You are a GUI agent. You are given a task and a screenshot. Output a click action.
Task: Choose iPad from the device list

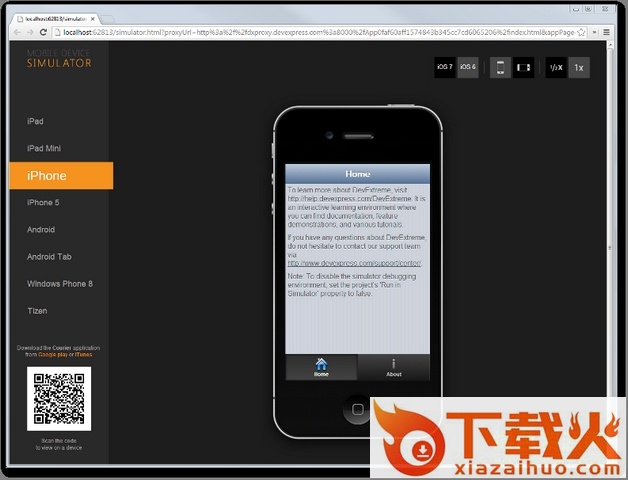click(36, 121)
